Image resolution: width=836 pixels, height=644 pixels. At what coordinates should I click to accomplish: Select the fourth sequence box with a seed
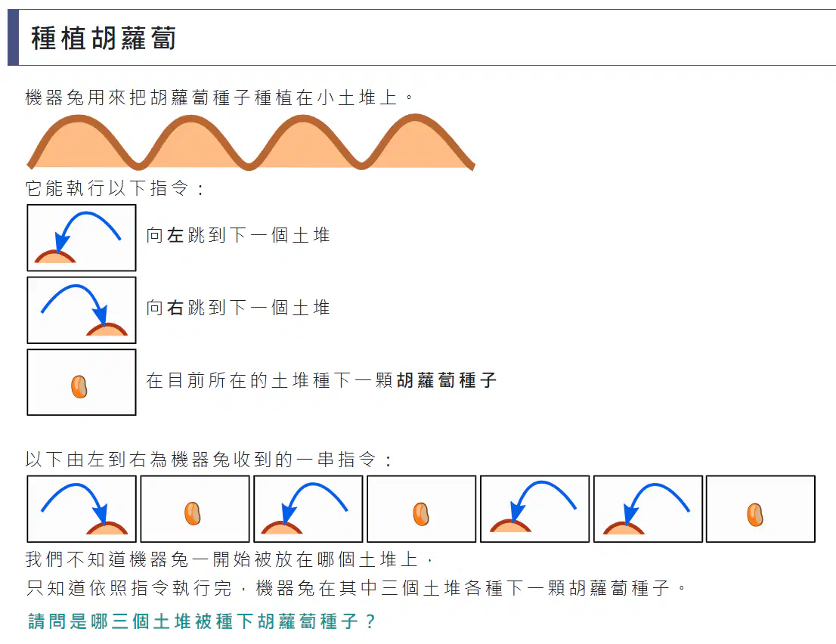pyautogui.click(x=421, y=509)
